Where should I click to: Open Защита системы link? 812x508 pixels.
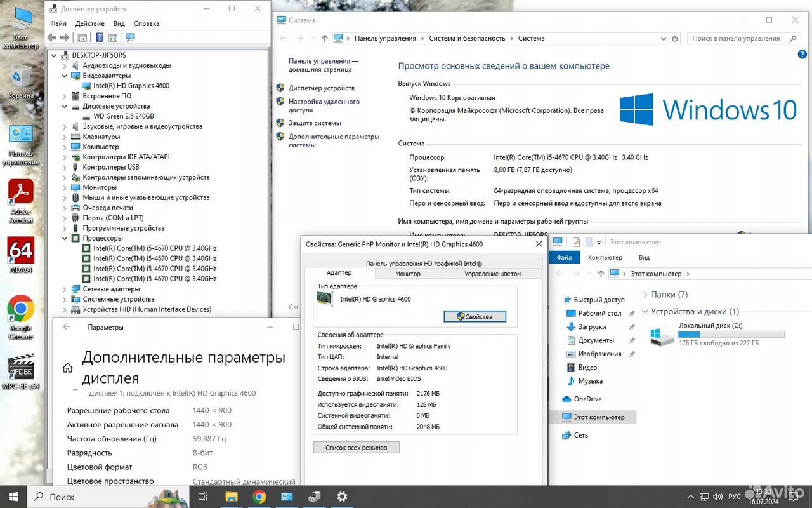pyautogui.click(x=315, y=123)
